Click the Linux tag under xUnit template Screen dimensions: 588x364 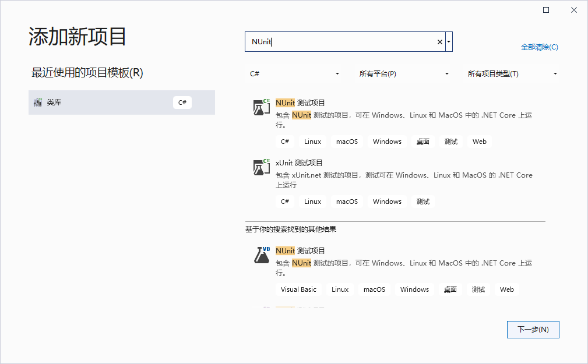coord(312,202)
